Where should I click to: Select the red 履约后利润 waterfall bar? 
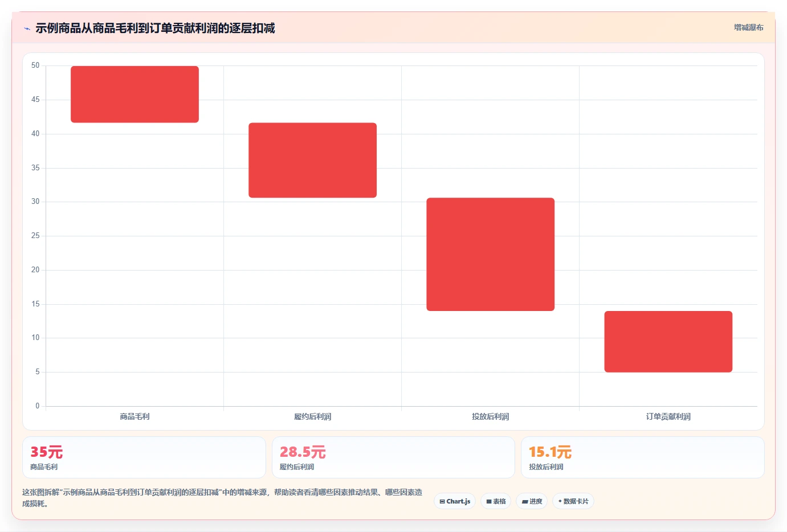pos(312,160)
